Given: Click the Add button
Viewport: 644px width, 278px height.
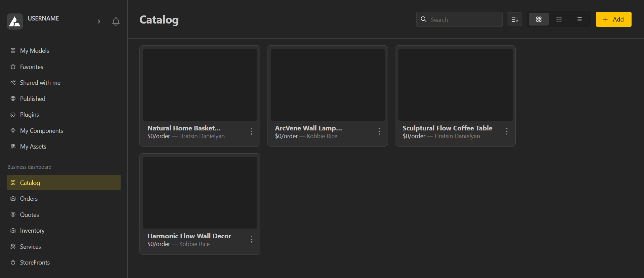Looking at the screenshot, I should coord(613,19).
